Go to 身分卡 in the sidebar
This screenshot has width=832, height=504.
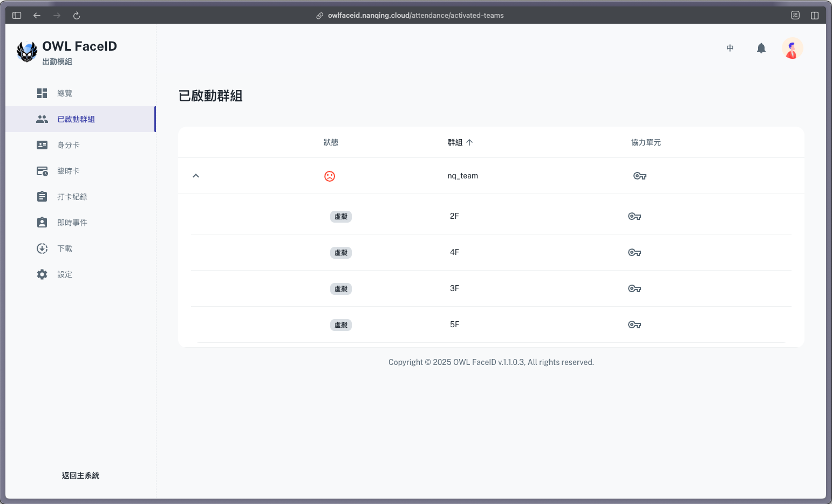pos(68,145)
